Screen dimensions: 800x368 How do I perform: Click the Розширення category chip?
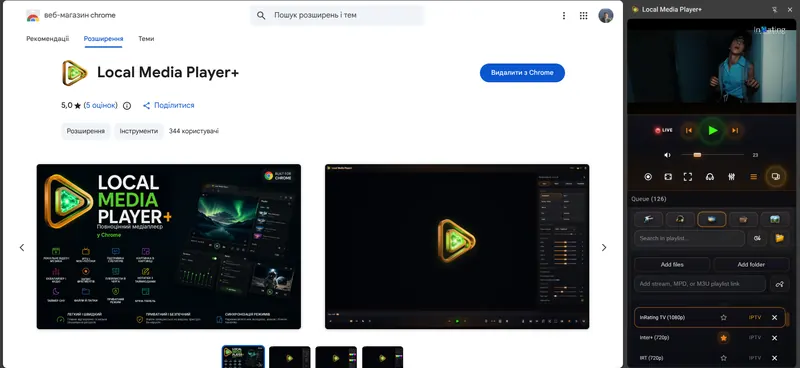tap(86, 131)
